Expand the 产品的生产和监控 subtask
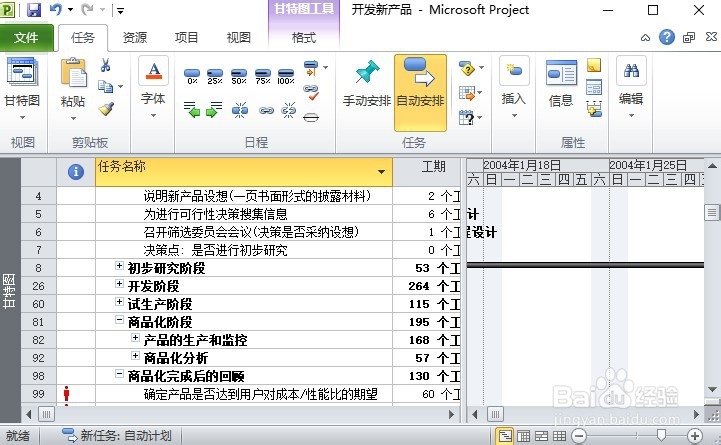The width and height of the screenshot is (721, 445). [135, 337]
